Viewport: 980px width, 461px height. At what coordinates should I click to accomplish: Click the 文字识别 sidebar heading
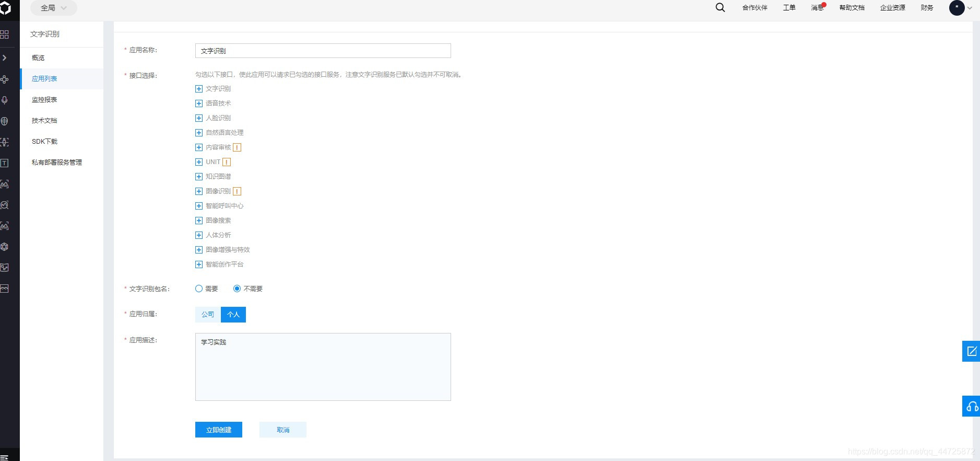[x=45, y=34]
